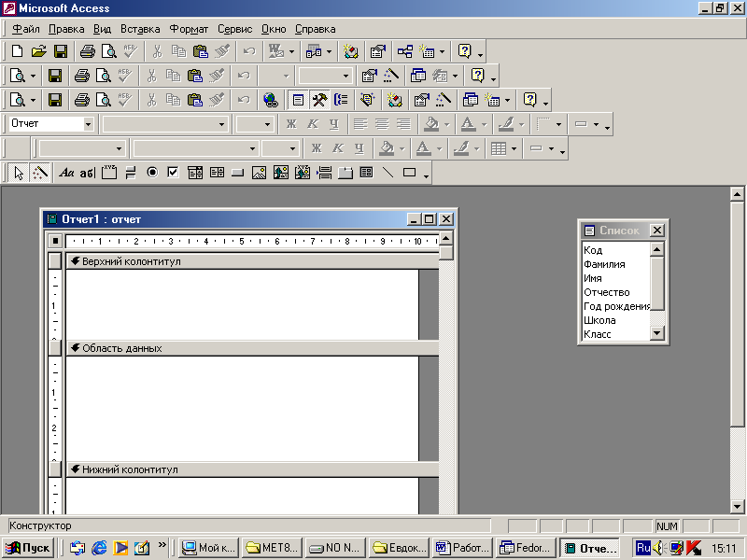The image size is (747, 560).
Task: Select the Rectangle drawing tool
Action: tap(409, 173)
